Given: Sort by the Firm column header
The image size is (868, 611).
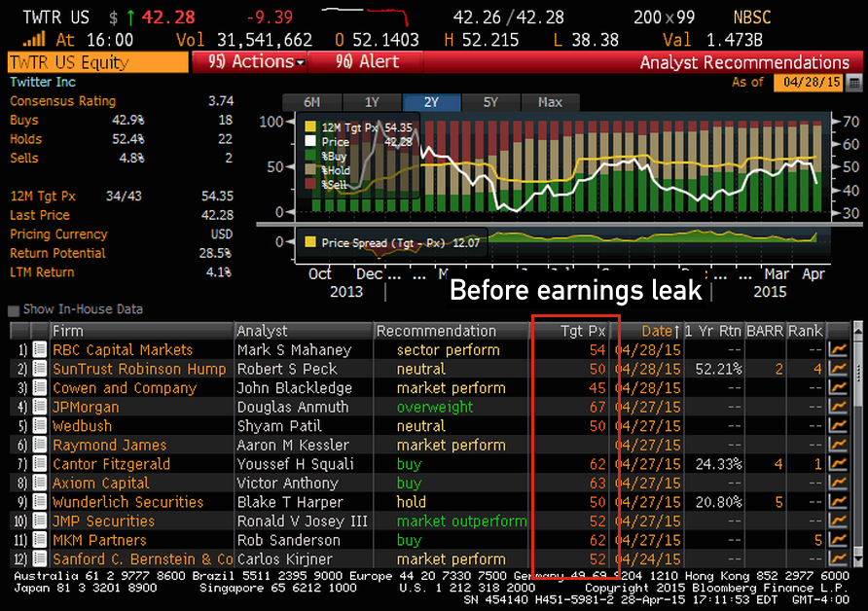Looking at the screenshot, I should point(142,331).
